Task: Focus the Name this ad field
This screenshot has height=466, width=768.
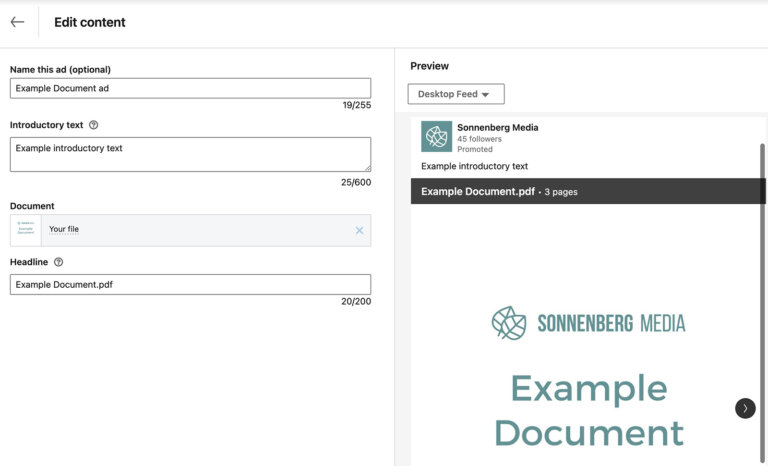Action: 190,88
